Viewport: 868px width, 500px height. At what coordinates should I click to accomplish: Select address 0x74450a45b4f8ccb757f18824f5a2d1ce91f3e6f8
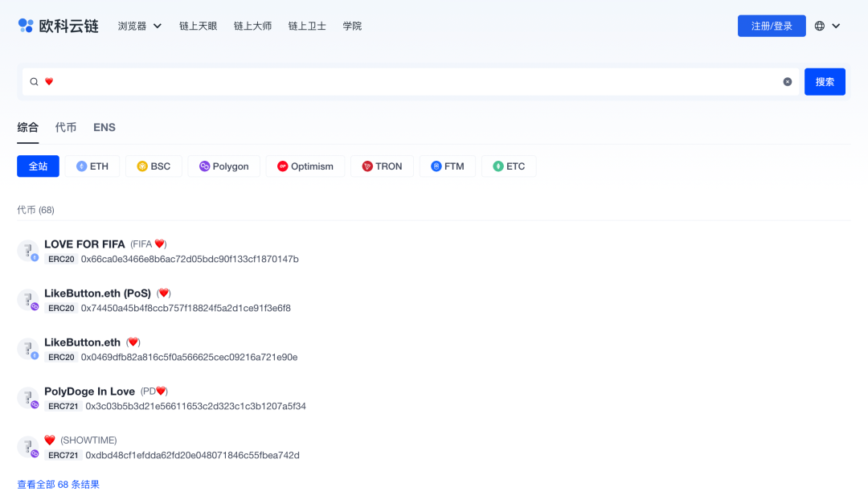click(x=186, y=309)
